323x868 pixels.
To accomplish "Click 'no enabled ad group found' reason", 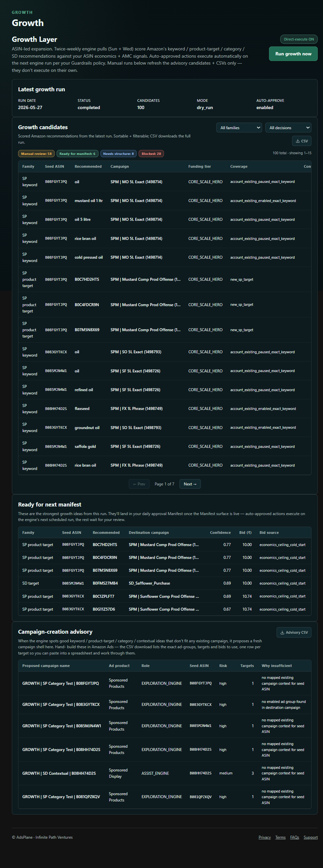I will click(283, 705).
